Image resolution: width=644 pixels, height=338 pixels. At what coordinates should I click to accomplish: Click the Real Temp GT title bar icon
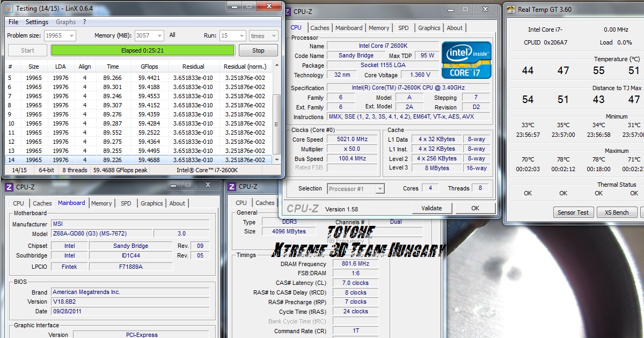(x=510, y=9)
